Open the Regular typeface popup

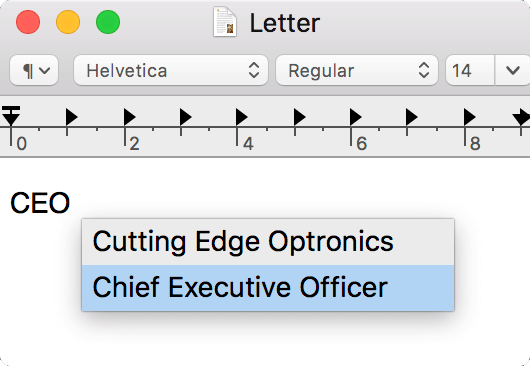(x=357, y=70)
